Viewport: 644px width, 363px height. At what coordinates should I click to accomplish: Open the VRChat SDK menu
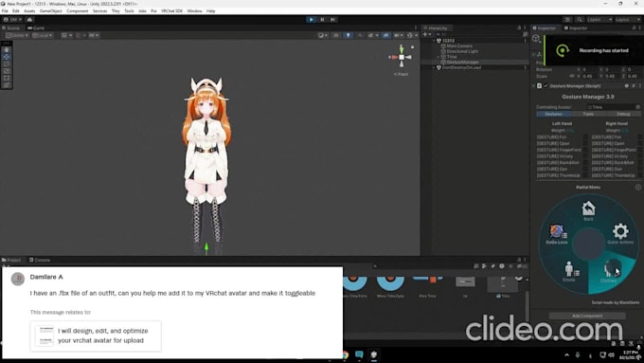171,11
